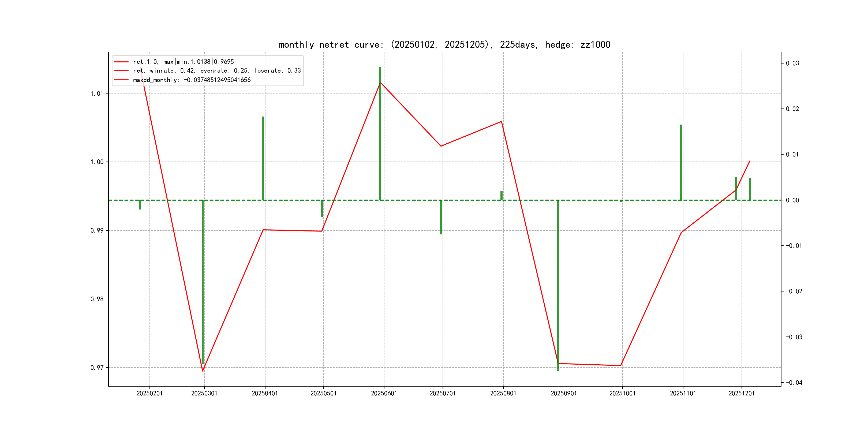Image resolution: width=868 pixels, height=434 pixels.
Task: Click the red line's final endpoint after 20251201
Action: pyautogui.click(x=749, y=161)
